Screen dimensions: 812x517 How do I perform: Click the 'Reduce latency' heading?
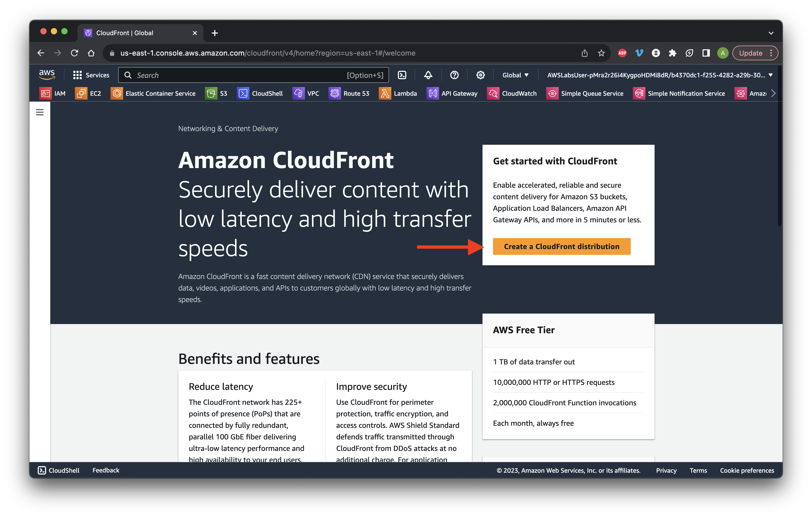221,386
